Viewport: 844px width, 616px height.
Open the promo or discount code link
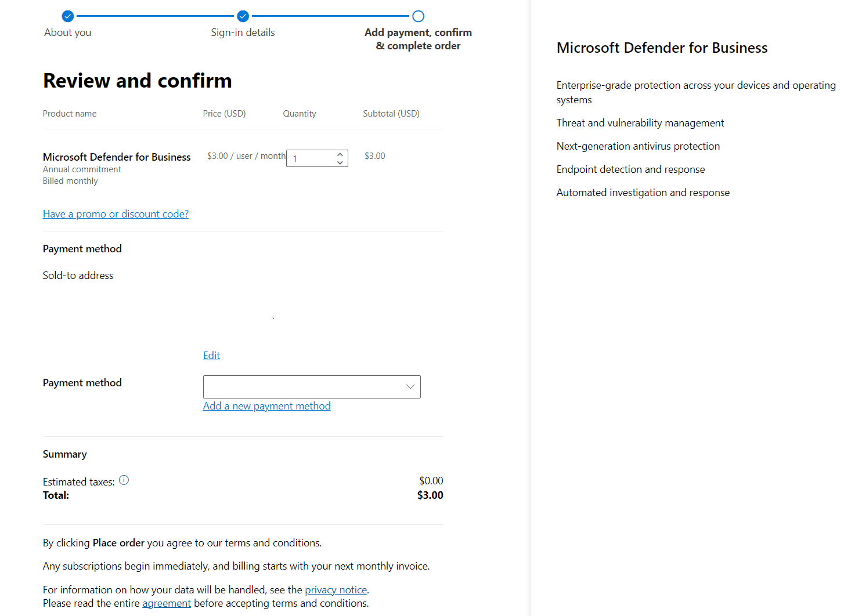pyautogui.click(x=116, y=214)
